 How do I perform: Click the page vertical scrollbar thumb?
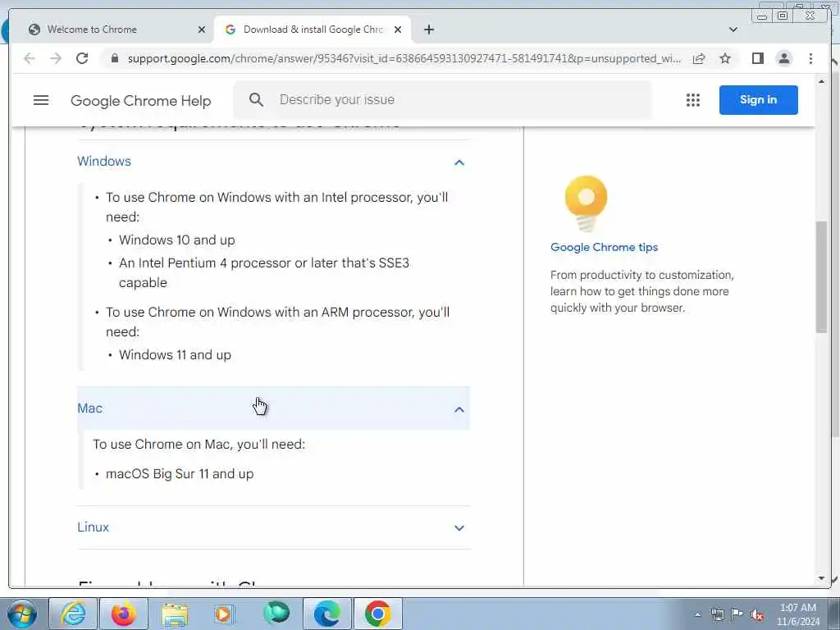coord(822,277)
